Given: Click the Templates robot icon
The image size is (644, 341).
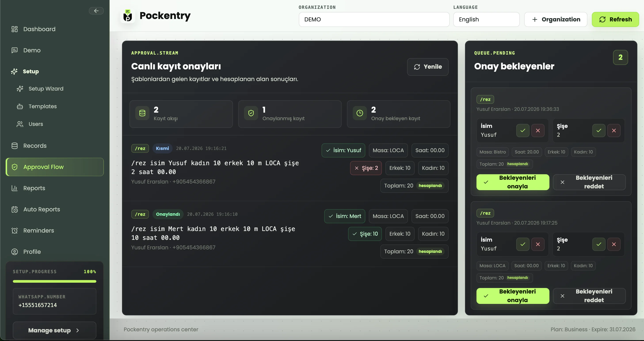Looking at the screenshot, I should (20, 106).
